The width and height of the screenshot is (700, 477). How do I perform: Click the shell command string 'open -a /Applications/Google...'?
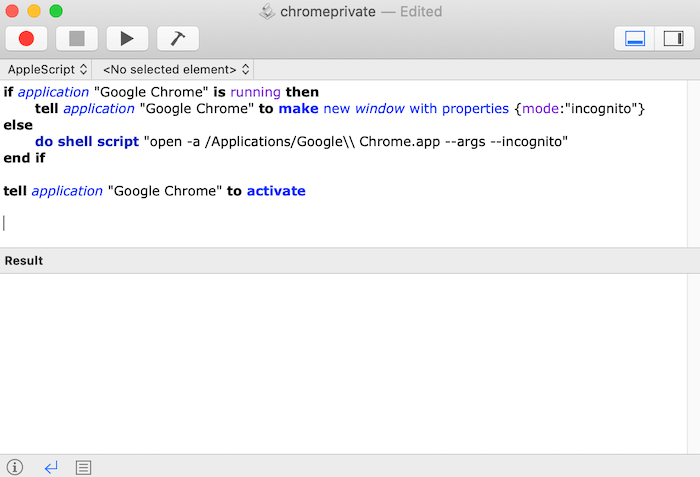(x=356, y=142)
